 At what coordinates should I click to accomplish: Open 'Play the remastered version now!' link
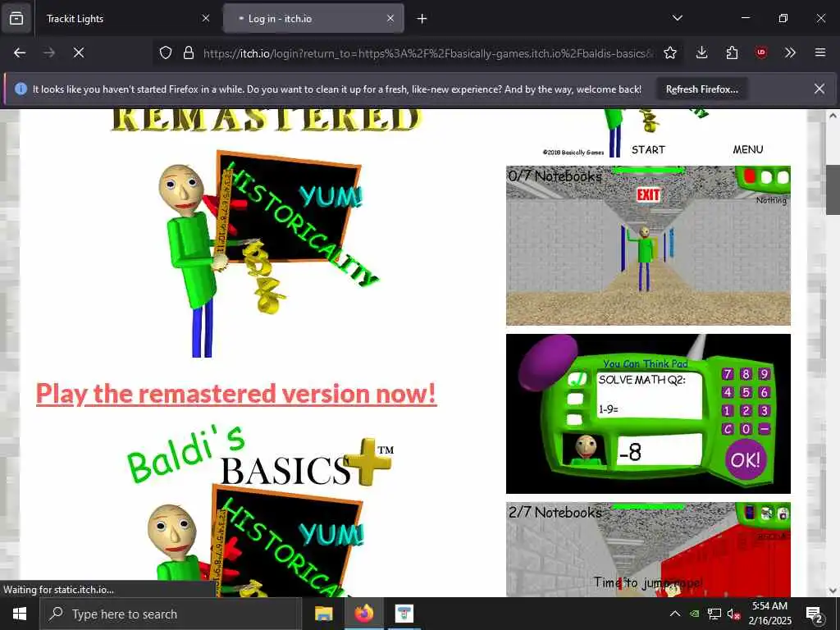[x=236, y=394]
